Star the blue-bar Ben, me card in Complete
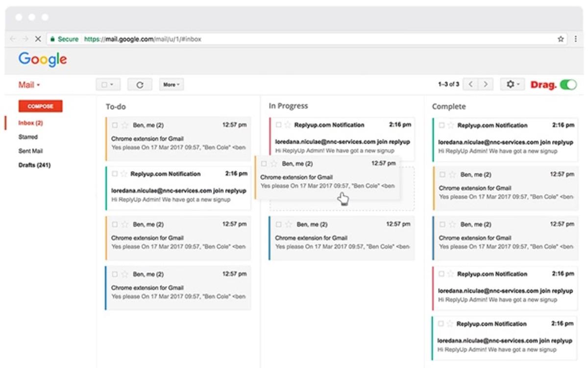 click(453, 224)
